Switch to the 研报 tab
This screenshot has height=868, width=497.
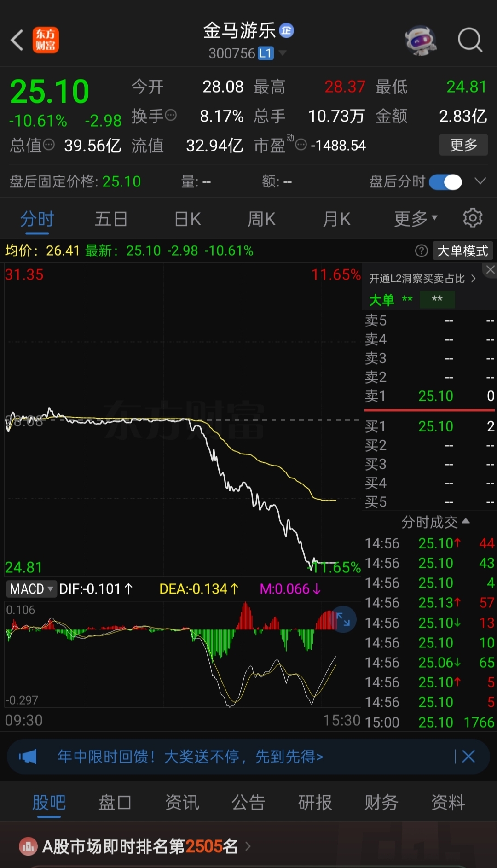point(315,803)
